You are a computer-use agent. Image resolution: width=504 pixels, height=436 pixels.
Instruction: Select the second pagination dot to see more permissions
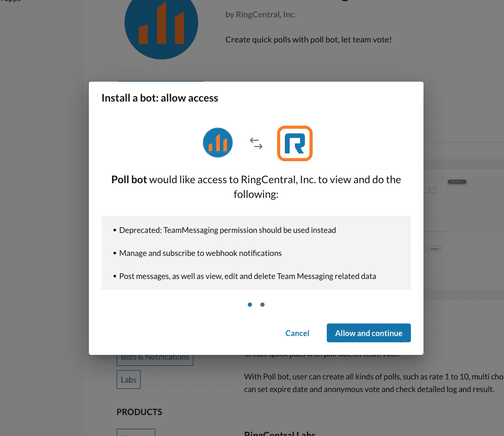[x=262, y=304]
